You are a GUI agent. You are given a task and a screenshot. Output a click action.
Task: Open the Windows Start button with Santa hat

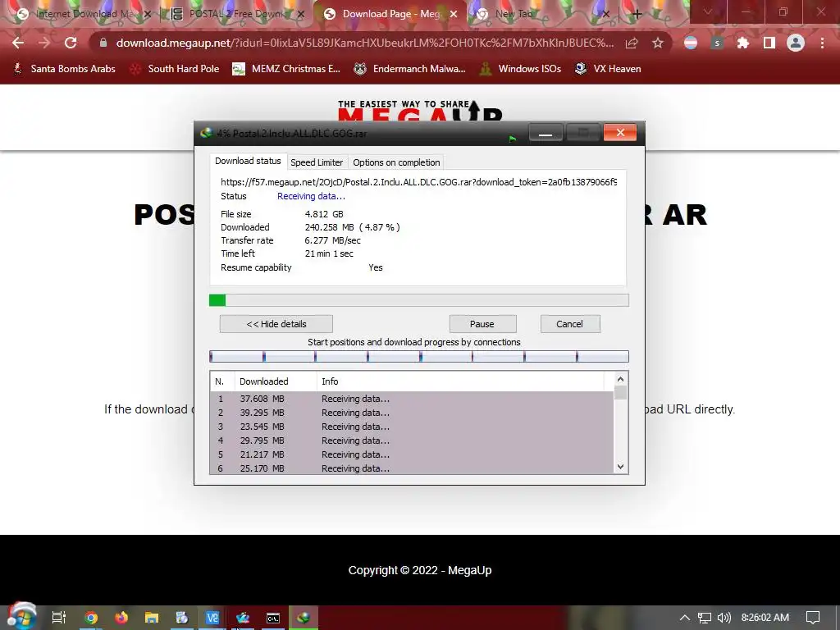(x=21, y=617)
